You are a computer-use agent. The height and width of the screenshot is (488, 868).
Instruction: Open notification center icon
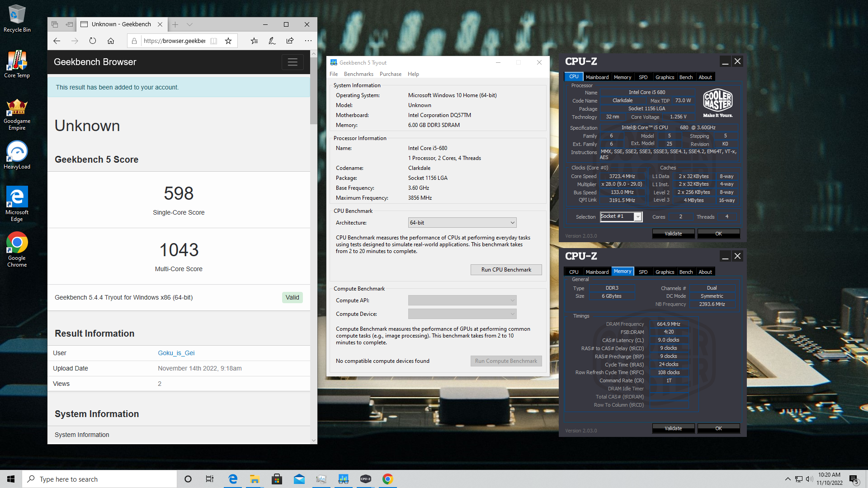[x=854, y=479]
